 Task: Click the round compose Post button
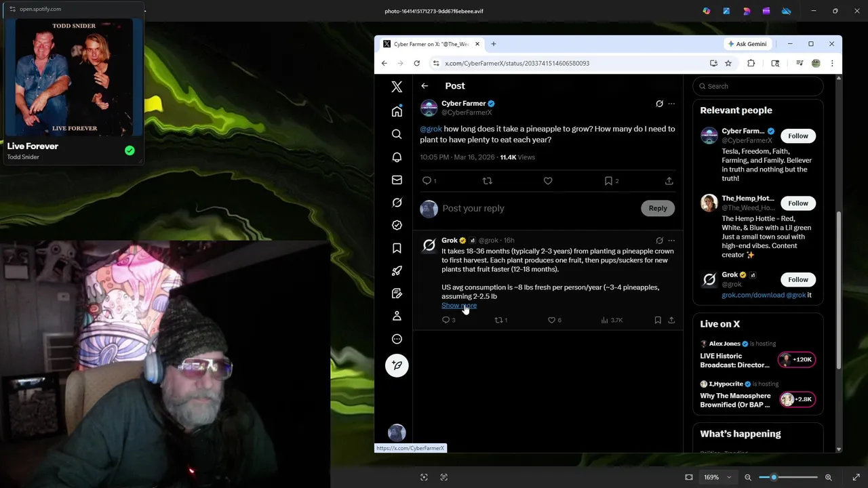[x=397, y=365]
